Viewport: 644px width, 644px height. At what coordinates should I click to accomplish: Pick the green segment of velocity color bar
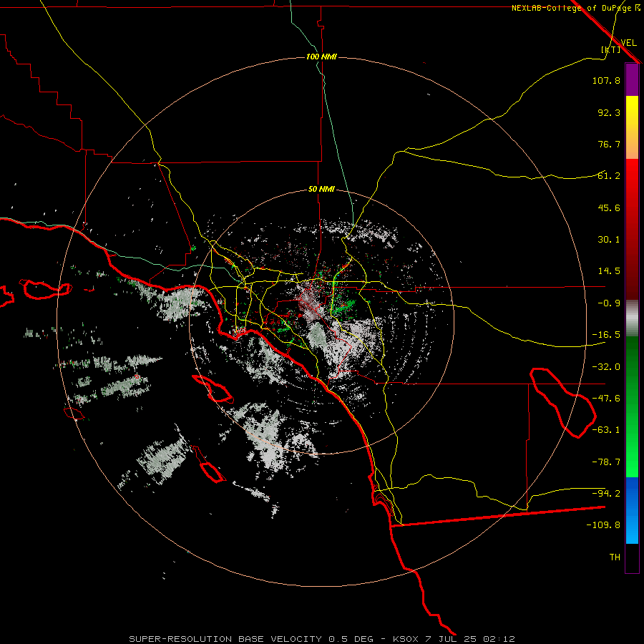[632, 406]
